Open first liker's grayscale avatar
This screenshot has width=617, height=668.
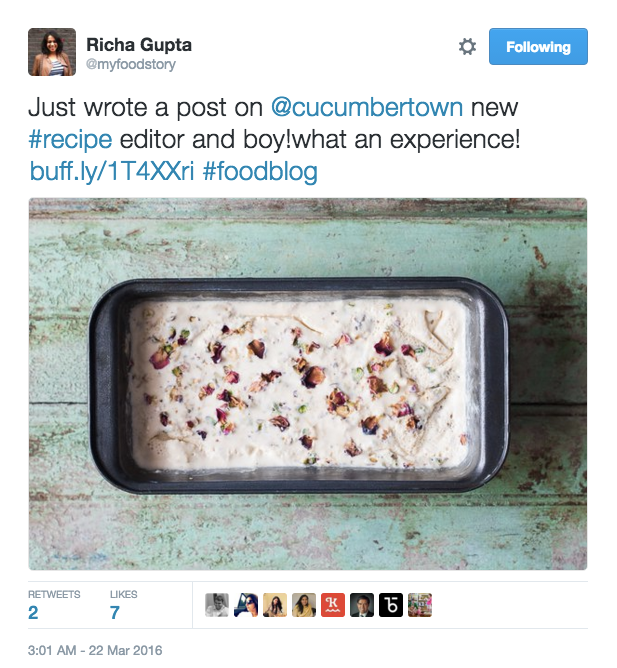coord(217,605)
